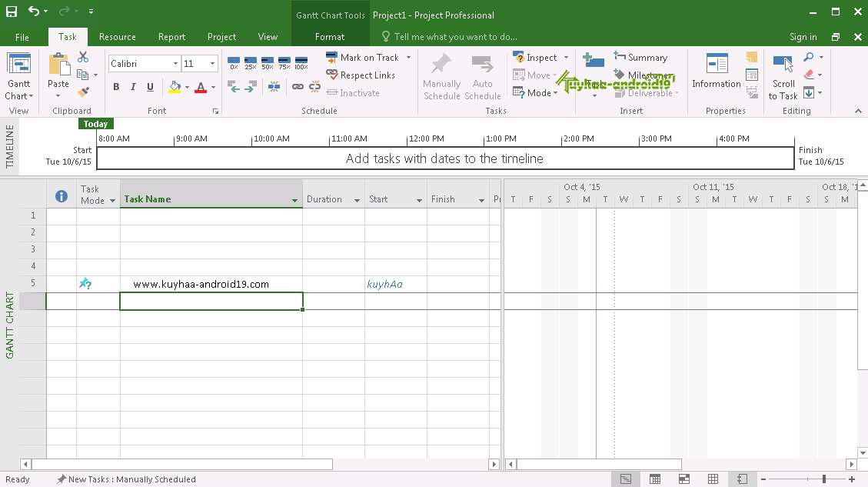Click the Today marker on timeline
Image resolution: width=868 pixels, height=487 pixels.
(x=96, y=124)
